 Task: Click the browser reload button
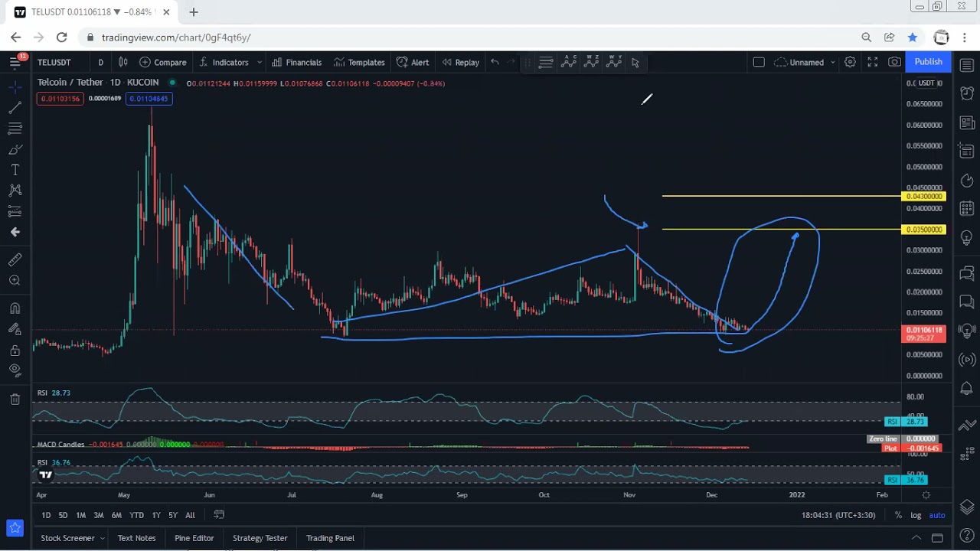[x=61, y=37]
